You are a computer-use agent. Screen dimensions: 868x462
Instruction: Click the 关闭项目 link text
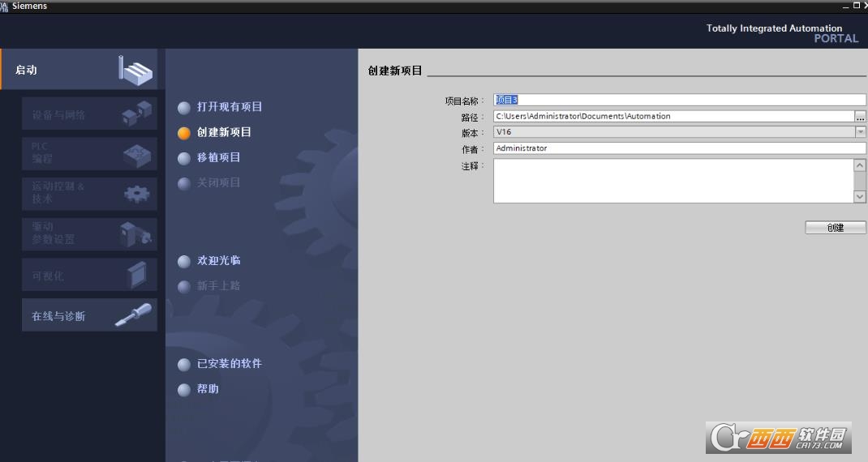coord(219,182)
